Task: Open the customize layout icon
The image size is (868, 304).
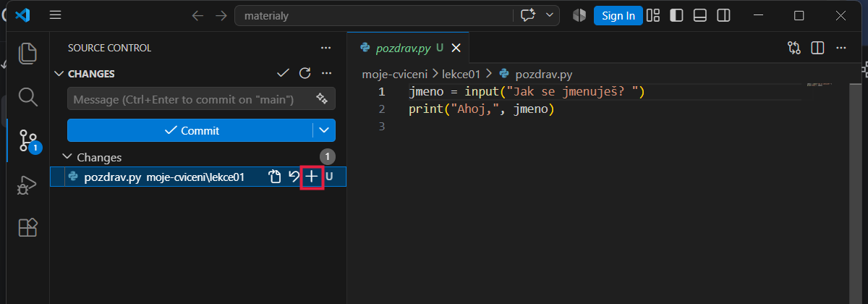Action: (653, 15)
